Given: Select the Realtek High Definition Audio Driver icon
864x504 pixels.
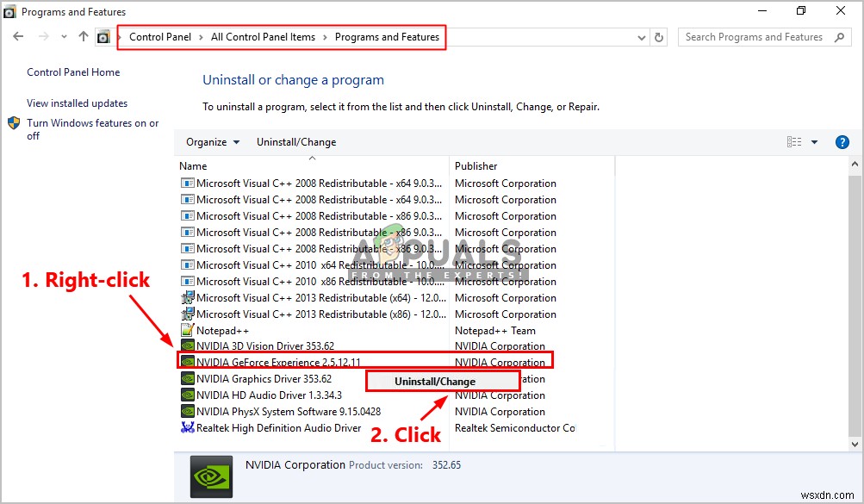Looking at the screenshot, I should (187, 427).
